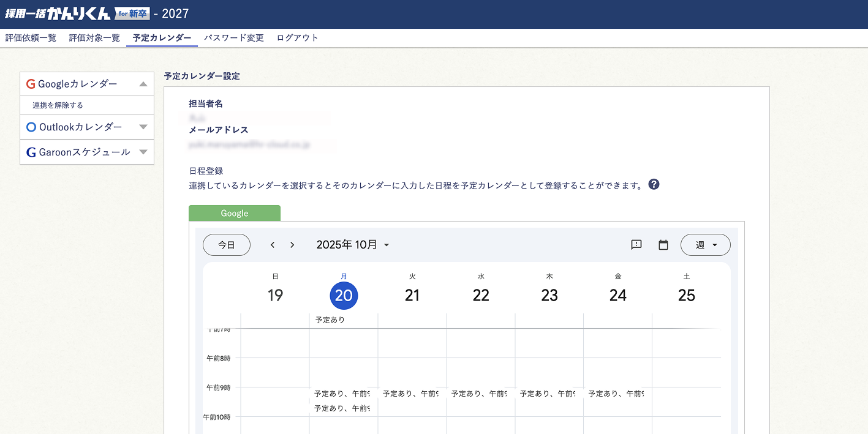Image resolution: width=868 pixels, height=434 pixels.
Task: Open the schedule view calendar icon
Action: tap(663, 244)
